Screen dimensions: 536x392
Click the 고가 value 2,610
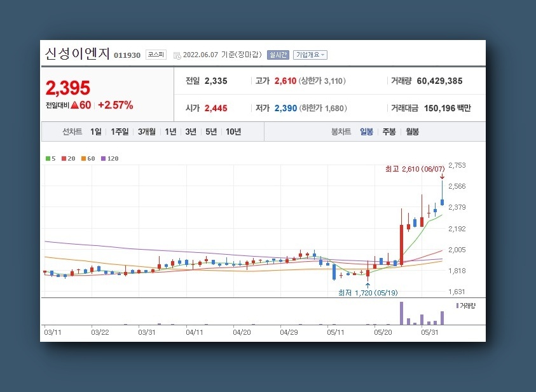[x=285, y=81]
